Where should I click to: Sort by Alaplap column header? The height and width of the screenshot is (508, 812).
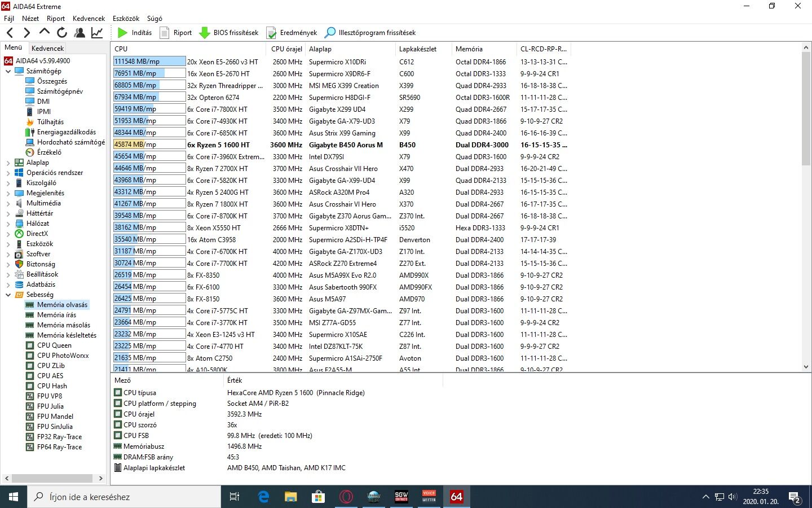pyautogui.click(x=350, y=49)
